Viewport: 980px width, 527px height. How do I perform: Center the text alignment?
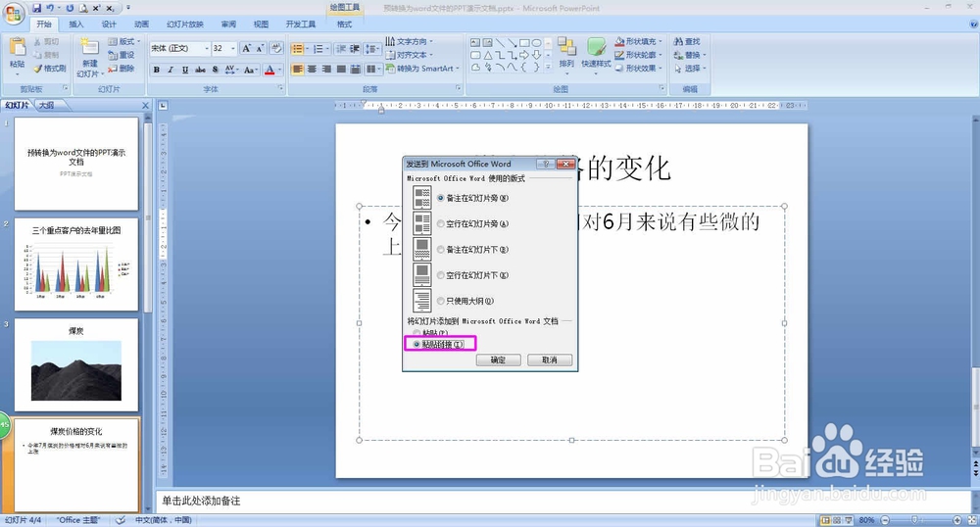coord(312,69)
